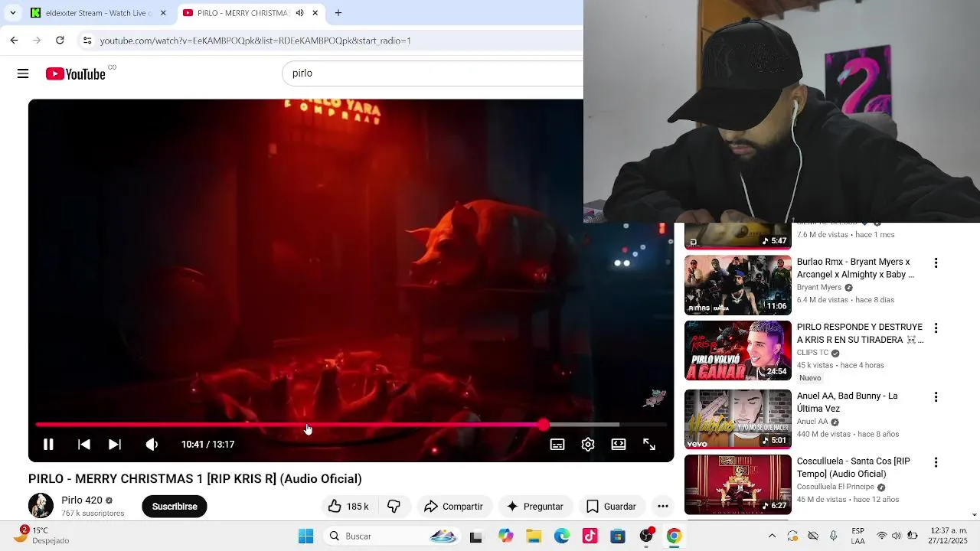Dislike the video
The height and width of the screenshot is (551, 980).
point(394,507)
